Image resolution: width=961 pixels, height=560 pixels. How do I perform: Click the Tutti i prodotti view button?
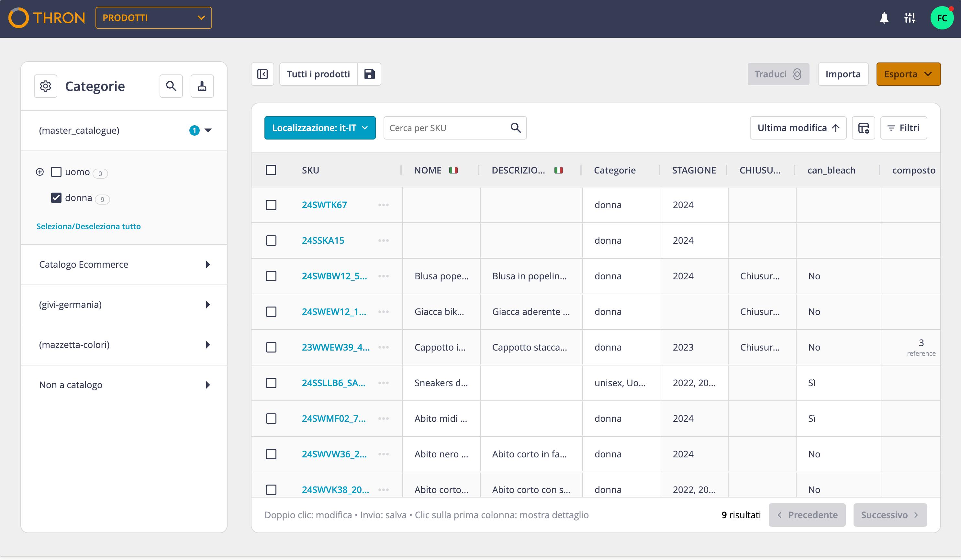318,74
